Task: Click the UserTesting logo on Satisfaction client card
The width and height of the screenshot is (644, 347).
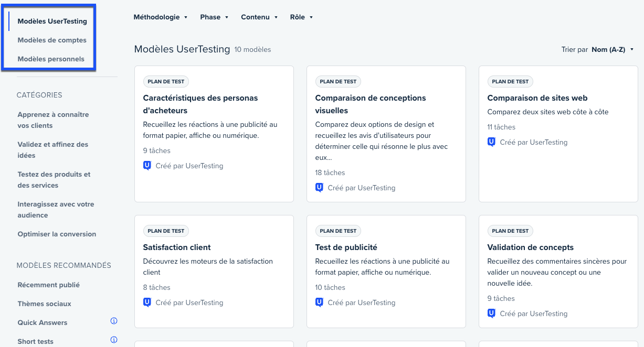Action: [147, 302]
